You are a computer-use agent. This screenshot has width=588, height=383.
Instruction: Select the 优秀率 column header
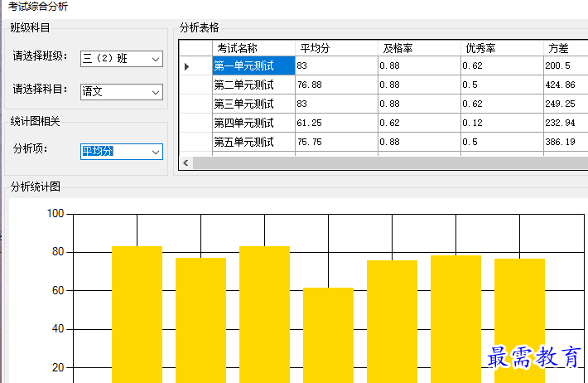click(502, 47)
